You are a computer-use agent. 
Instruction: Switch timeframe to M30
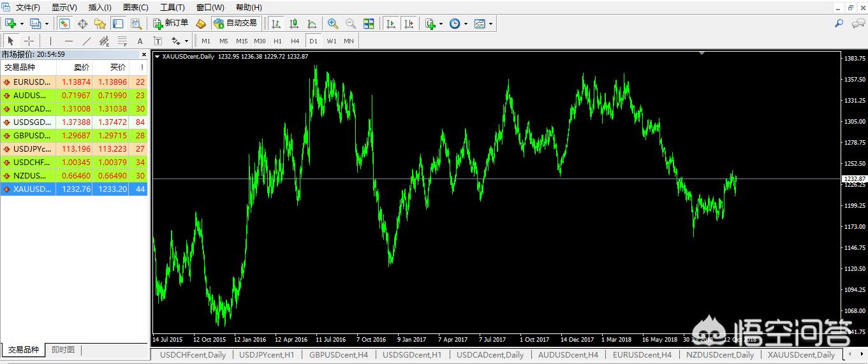[260, 41]
